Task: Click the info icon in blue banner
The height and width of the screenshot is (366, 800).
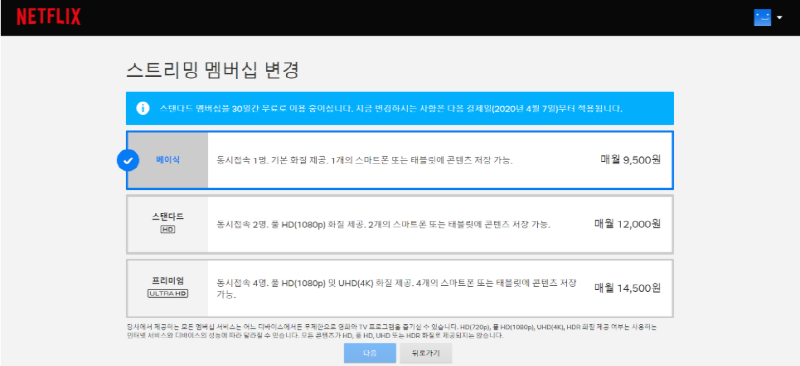Action: (143, 108)
